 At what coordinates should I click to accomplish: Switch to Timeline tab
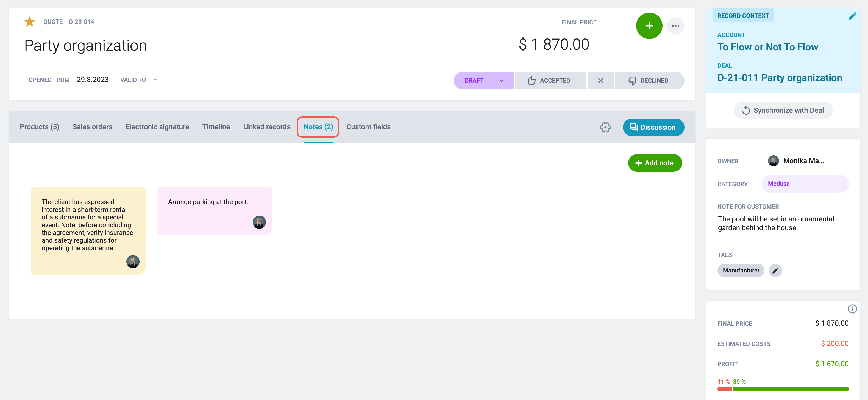click(216, 127)
